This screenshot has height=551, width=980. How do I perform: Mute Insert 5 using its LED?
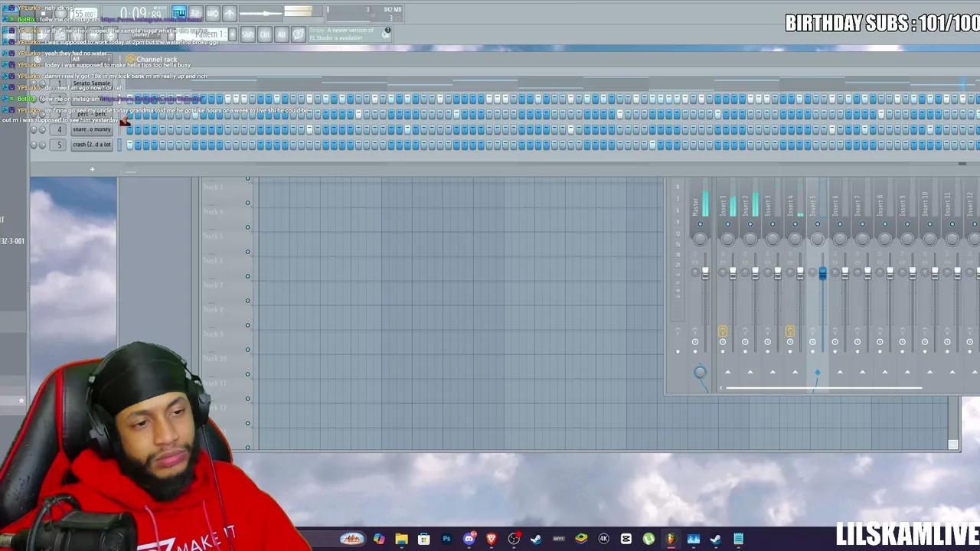(818, 223)
